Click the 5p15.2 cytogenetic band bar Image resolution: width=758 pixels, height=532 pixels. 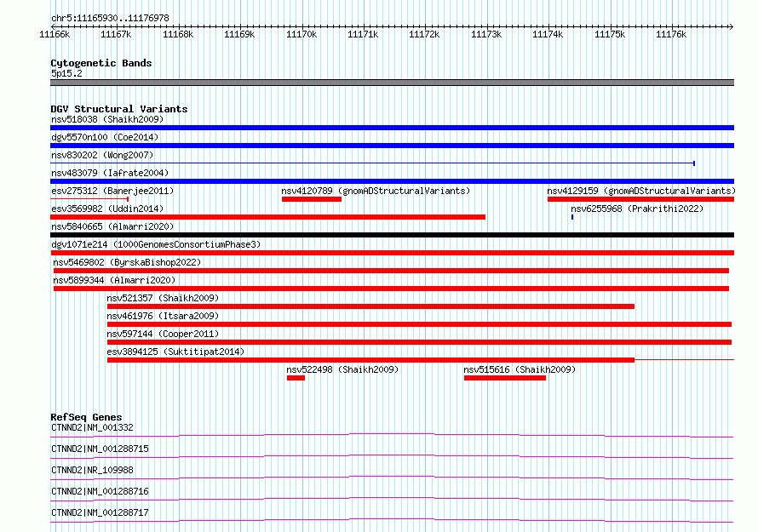point(392,83)
